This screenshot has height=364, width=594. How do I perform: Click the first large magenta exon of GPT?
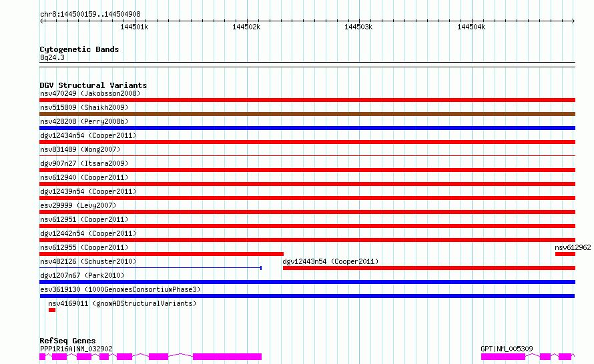[503, 357]
